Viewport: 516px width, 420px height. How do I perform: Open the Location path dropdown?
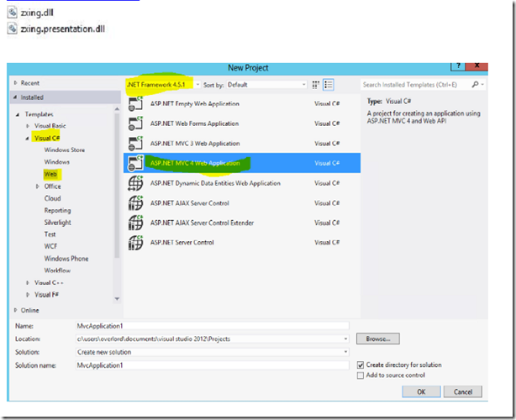[x=345, y=339]
